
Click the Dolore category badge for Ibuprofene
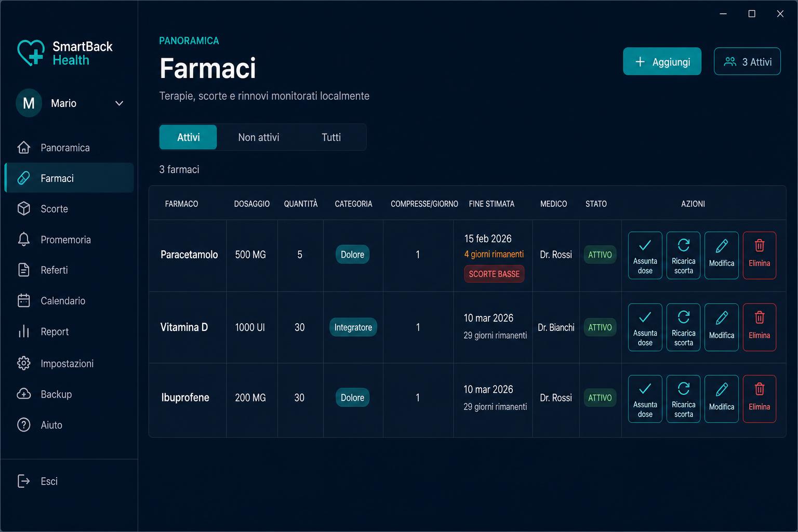click(352, 397)
